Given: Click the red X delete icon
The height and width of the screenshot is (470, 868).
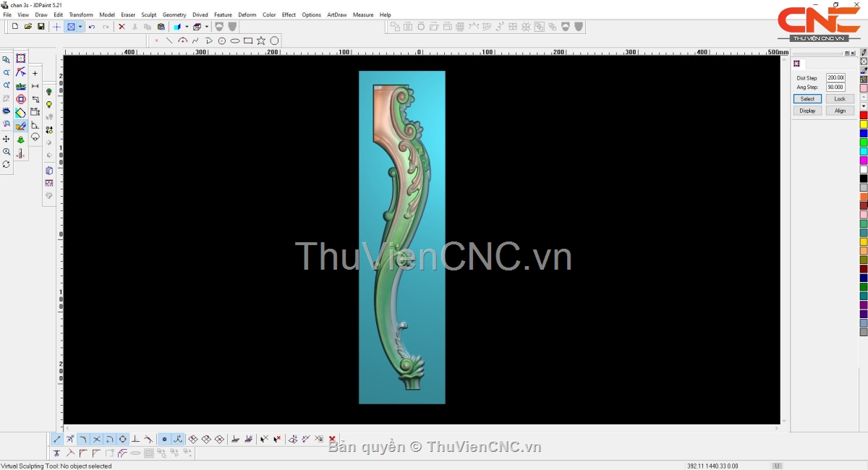Looking at the screenshot, I should 122,27.
